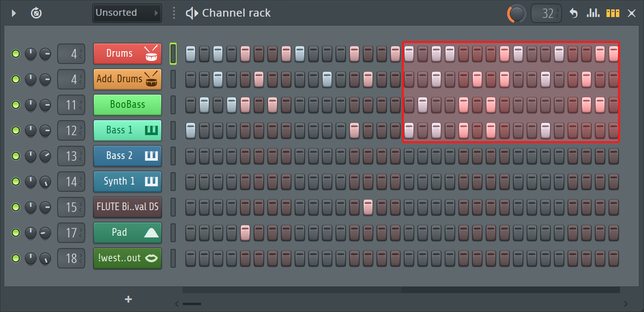Open the channel rack options arrow menu
The height and width of the screenshot is (312, 644).
[14, 13]
